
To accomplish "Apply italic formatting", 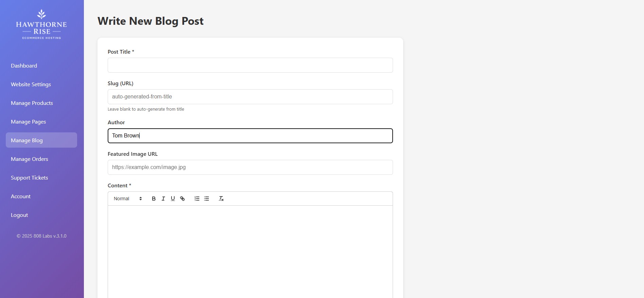I will pyautogui.click(x=163, y=199).
